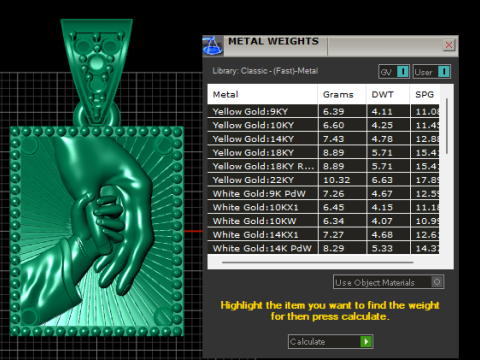Screen dimensions: 480x360
Task: Click the Calculate button
Action: coord(330,342)
